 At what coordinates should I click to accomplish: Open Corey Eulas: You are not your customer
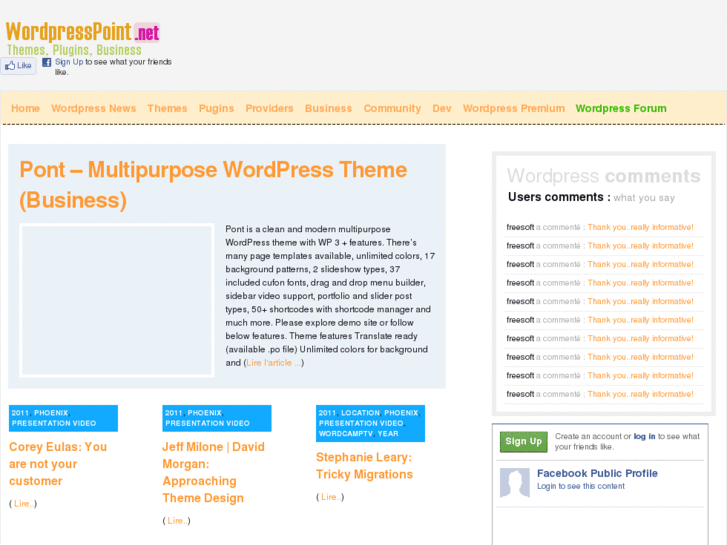[58, 464]
